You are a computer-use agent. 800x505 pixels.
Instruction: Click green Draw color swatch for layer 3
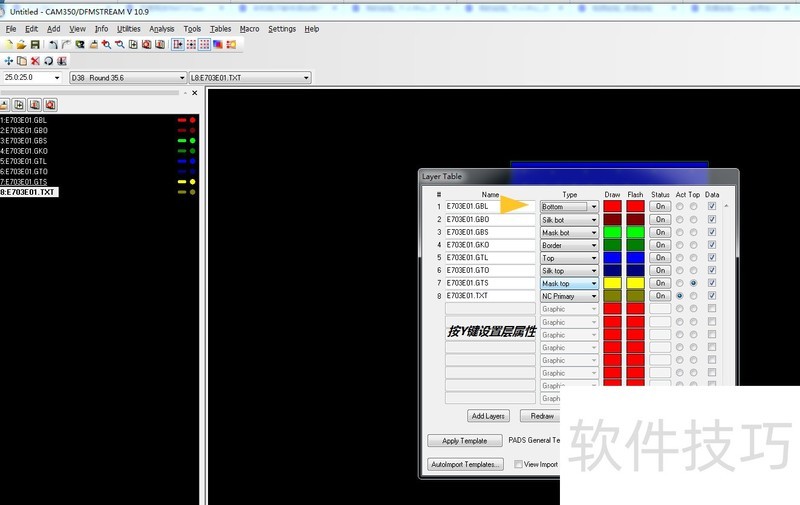click(613, 232)
